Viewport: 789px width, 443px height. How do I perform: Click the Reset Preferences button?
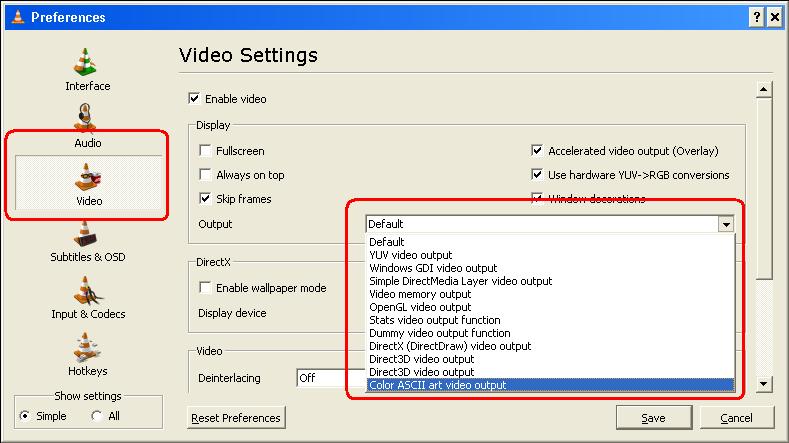point(236,418)
